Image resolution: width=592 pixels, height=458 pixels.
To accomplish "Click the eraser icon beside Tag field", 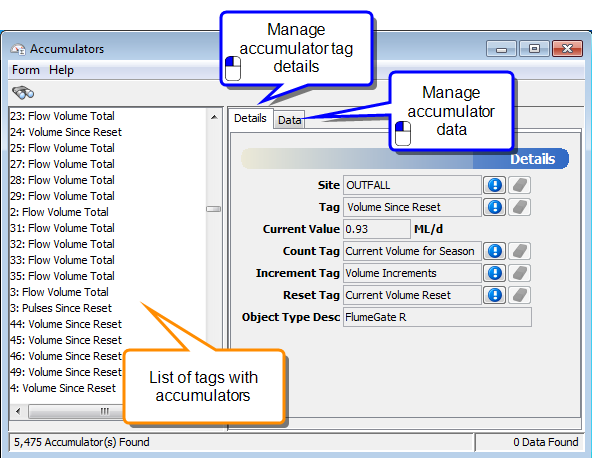I will pyautogui.click(x=520, y=207).
